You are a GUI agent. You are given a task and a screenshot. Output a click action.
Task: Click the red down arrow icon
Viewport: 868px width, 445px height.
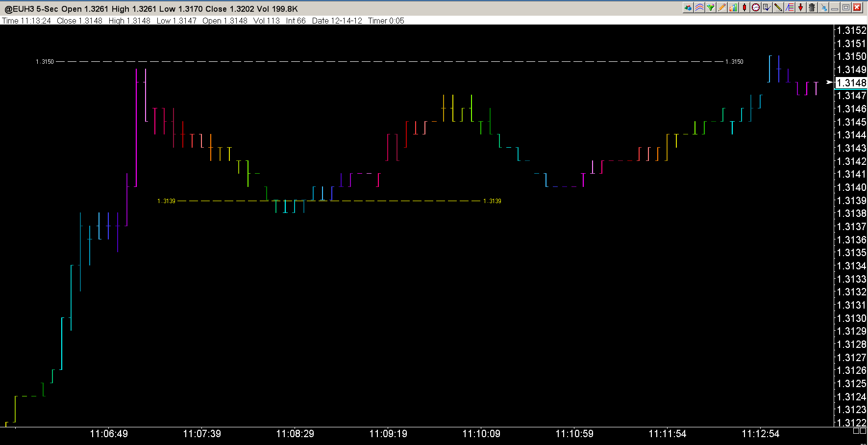point(801,7)
